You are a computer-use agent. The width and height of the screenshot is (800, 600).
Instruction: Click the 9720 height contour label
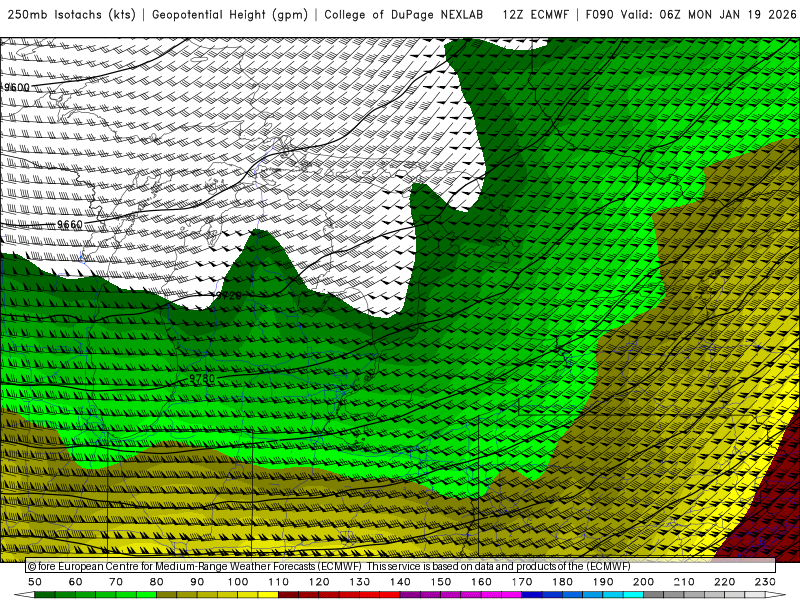point(228,295)
